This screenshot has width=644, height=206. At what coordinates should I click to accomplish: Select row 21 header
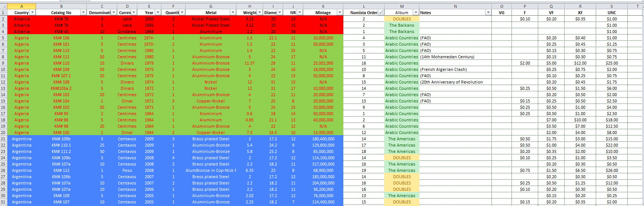[x=3, y=139]
